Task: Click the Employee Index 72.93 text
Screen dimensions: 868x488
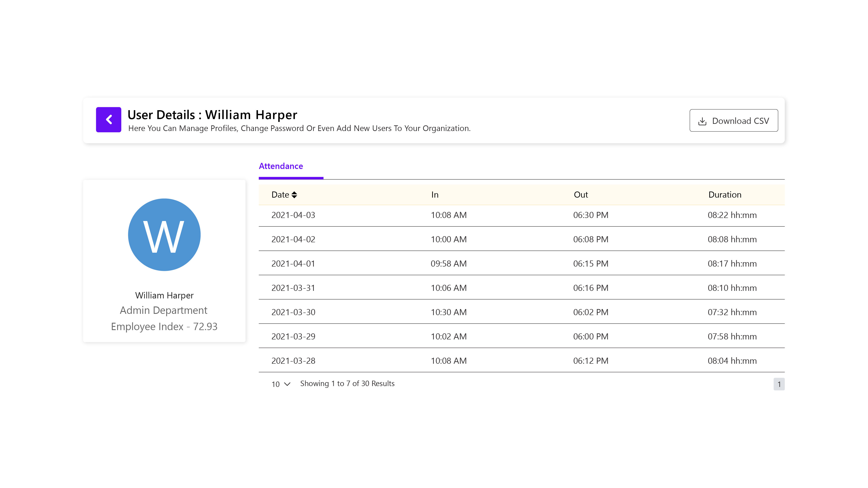Action: coord(164,326)
